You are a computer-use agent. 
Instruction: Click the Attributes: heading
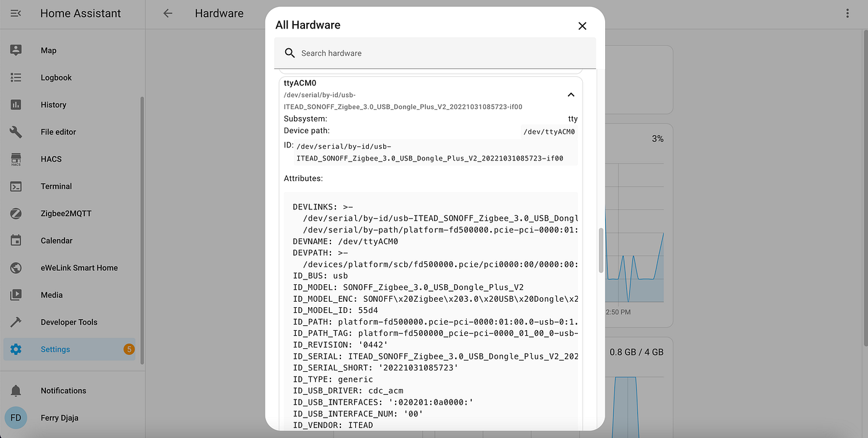click(x=303, y=178)
